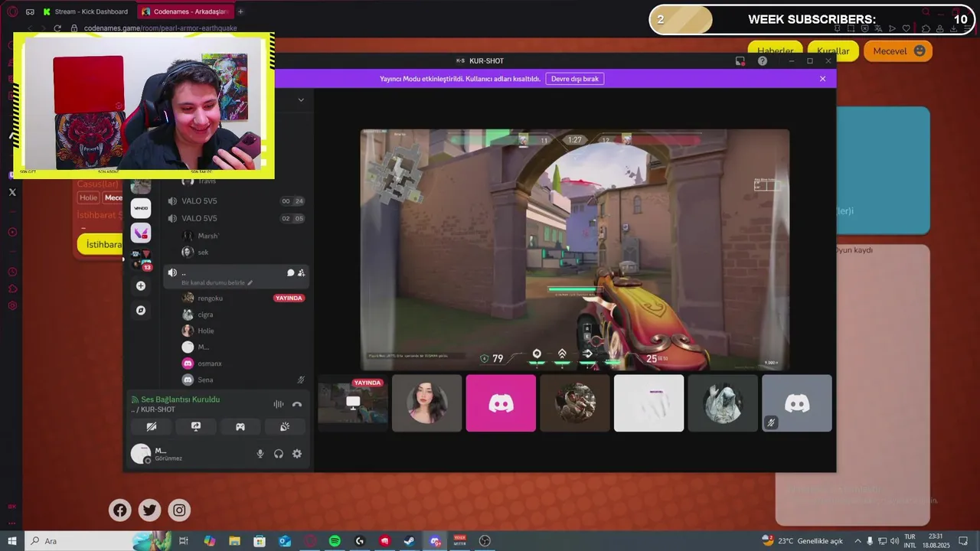Screen dimensions: 980x551
Task: Open the Windows Start menu
Action: tap(12, 541)
